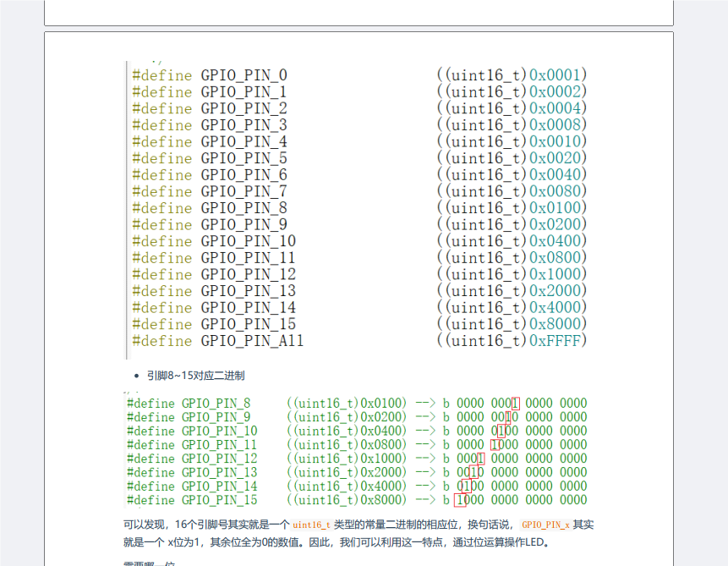Click binary 1000 0000 0000 0000 for GPIO_PIN_15

(522, 500)
